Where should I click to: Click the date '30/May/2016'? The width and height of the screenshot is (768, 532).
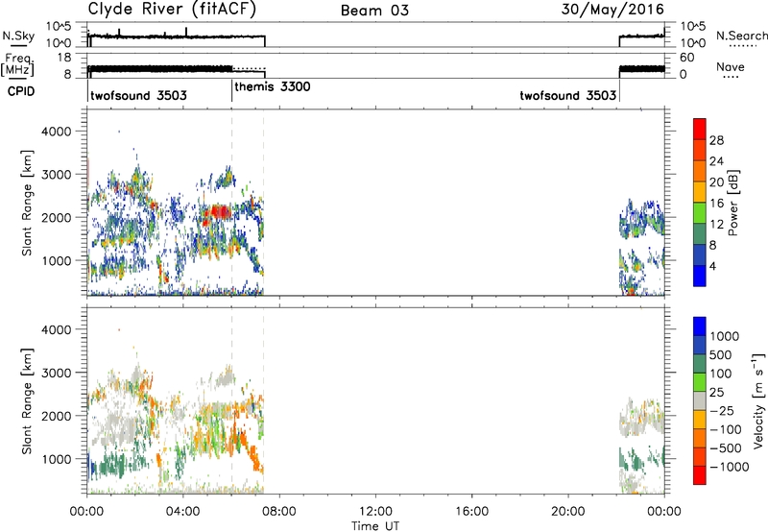click(612, 10)
